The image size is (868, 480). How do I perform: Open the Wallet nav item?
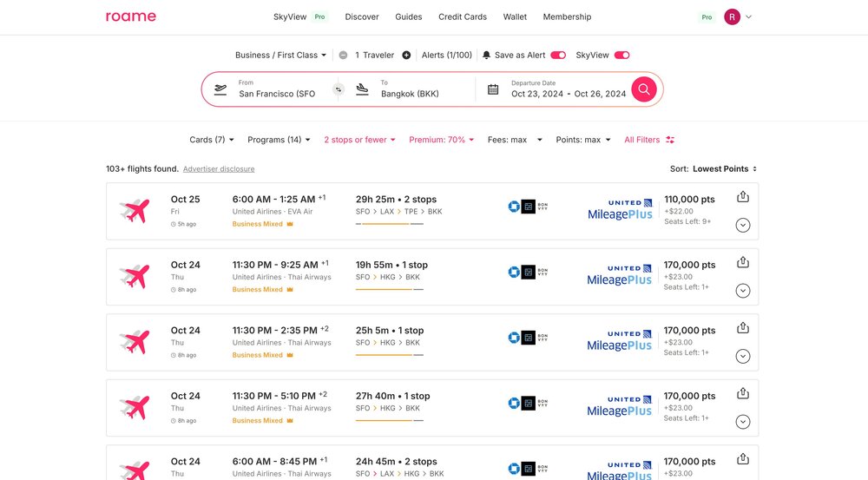coord(515,17)
